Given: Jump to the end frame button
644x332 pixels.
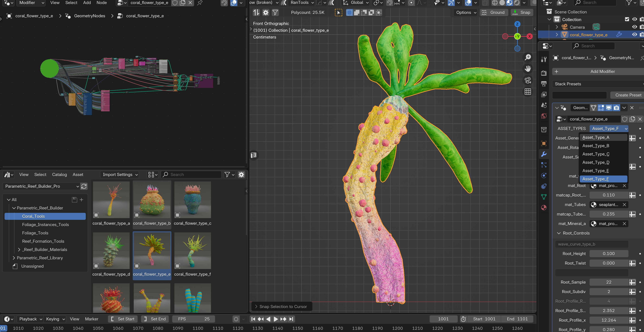Looking at the screenshot, I should (291, 319).
